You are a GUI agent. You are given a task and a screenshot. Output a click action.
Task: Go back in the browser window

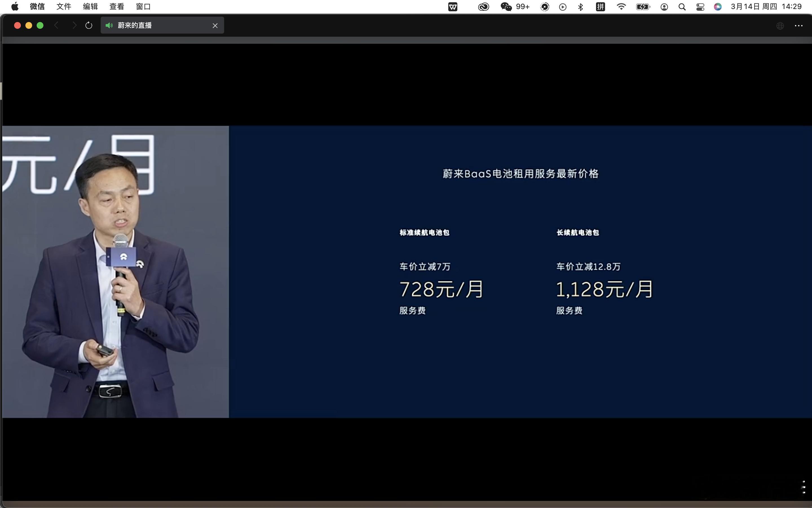(x=56, y=25)
